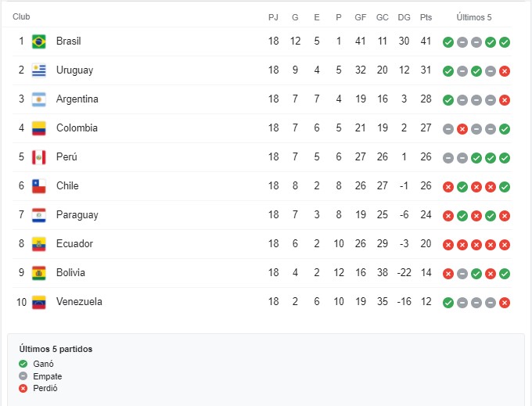Click Uruguay's latest red loss icon
The image size is (532, 406).
pos(505,71)
